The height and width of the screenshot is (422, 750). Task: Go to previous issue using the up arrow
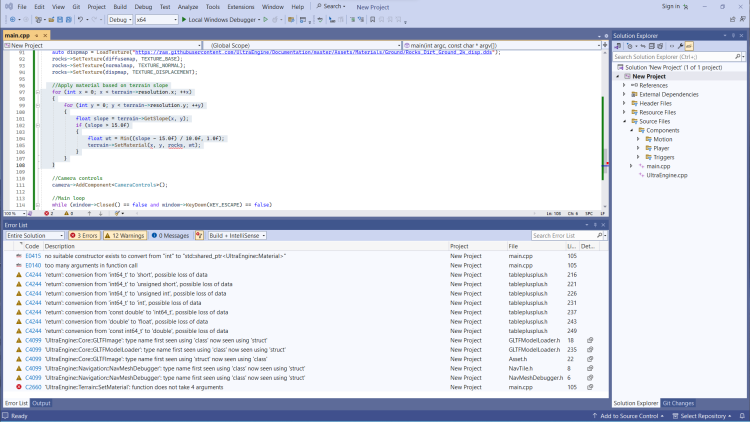pos(89,213)
